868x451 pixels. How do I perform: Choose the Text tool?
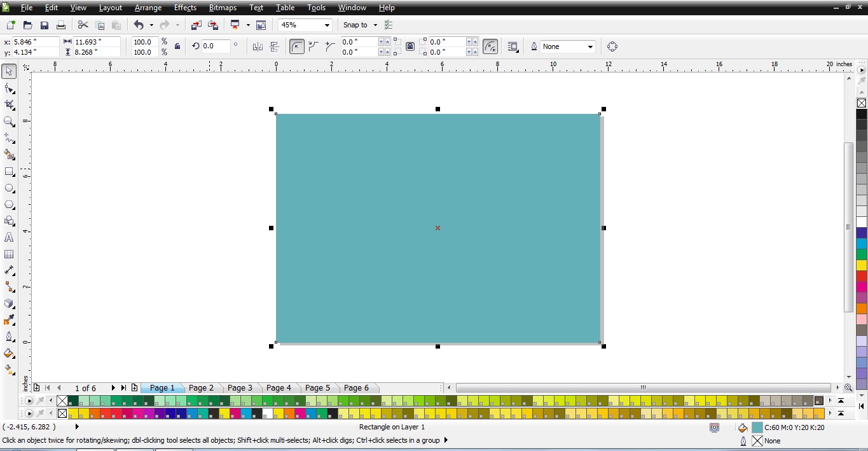coord(9,237)
